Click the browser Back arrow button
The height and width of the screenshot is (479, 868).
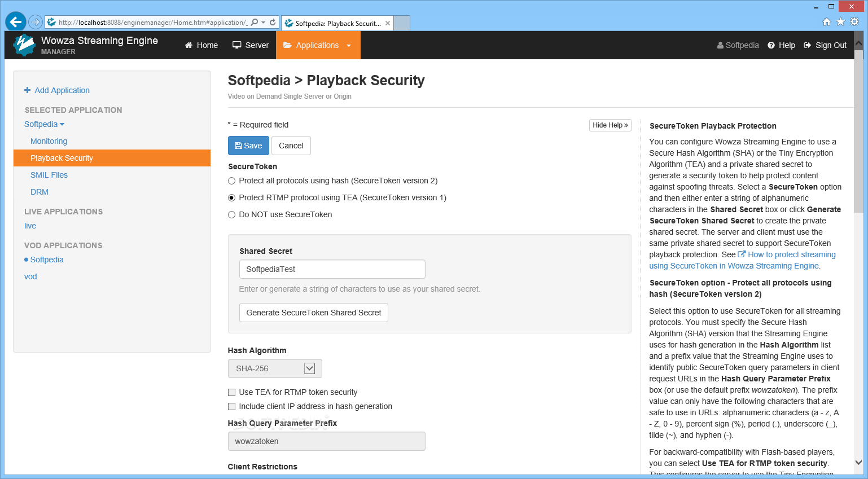[x=16, y=22]
